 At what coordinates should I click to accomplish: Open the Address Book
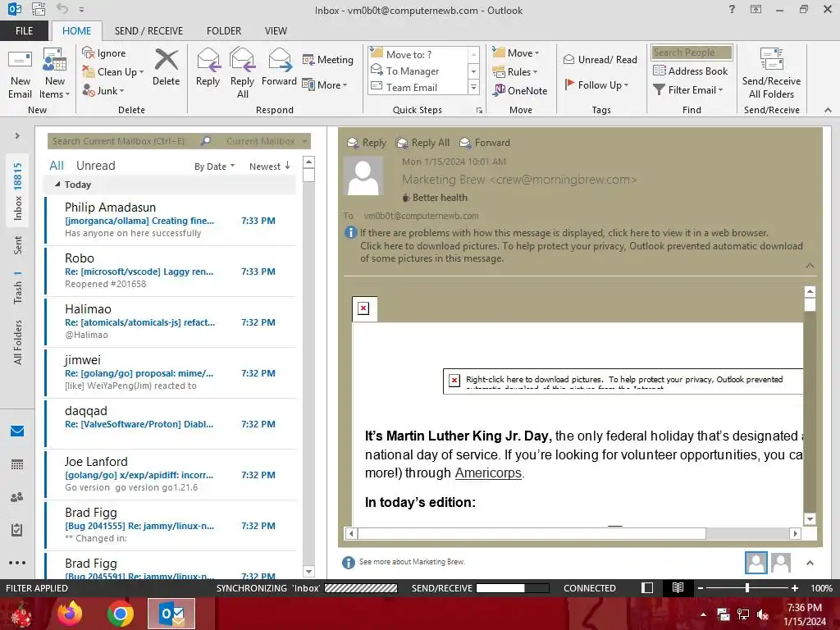[x=691, y=71]
